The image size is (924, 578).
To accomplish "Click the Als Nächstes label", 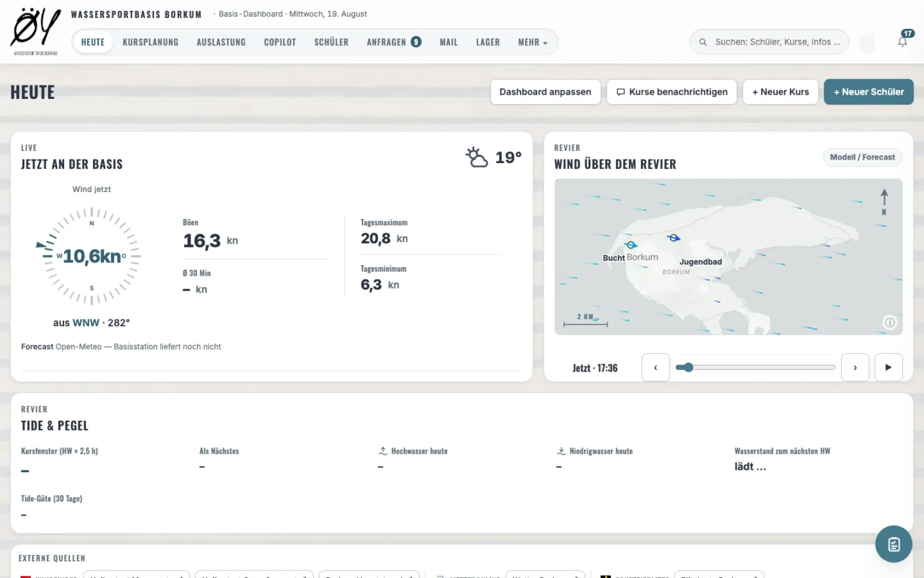I will (219, 451).
